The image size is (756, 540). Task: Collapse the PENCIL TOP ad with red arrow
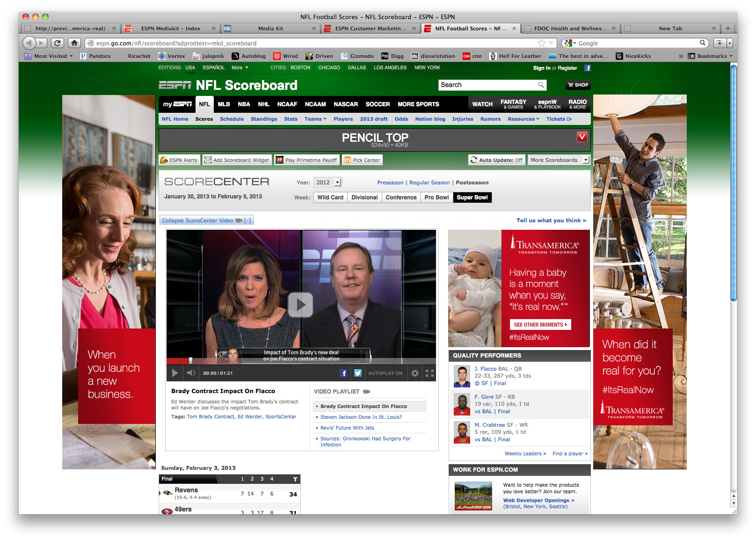coord(582,137)
